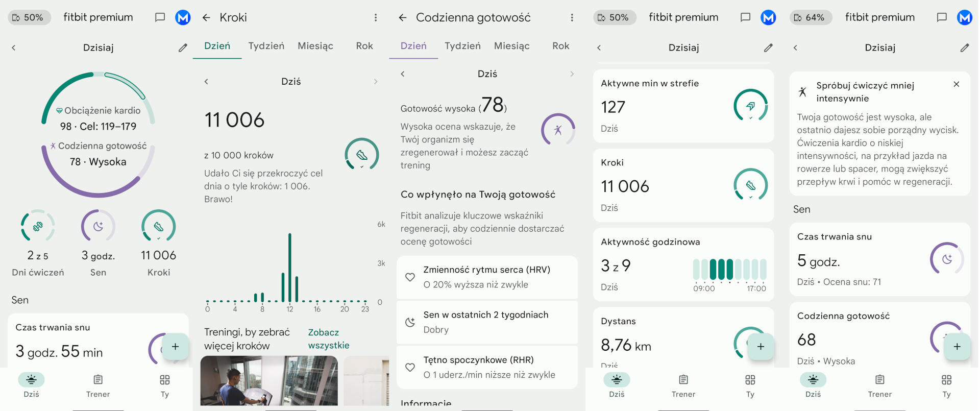
Task: Tap the moon icon beside Sen w ostatnich 2 tygodniach
Action: coord(410,322)
